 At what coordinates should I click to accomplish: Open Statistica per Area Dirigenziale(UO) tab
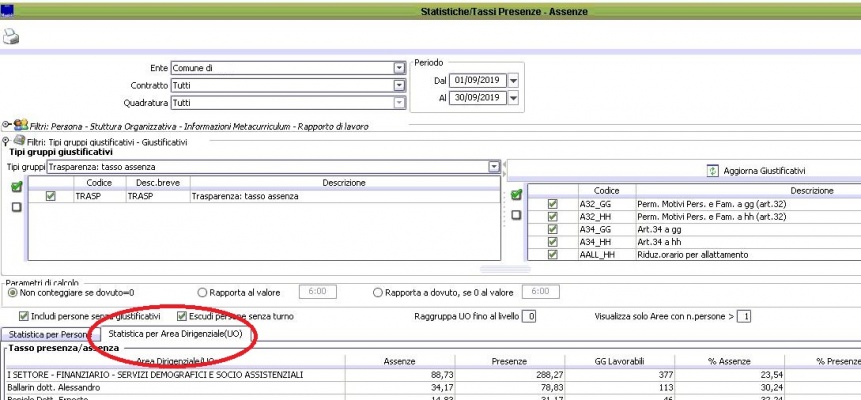(x=174, y=333)
